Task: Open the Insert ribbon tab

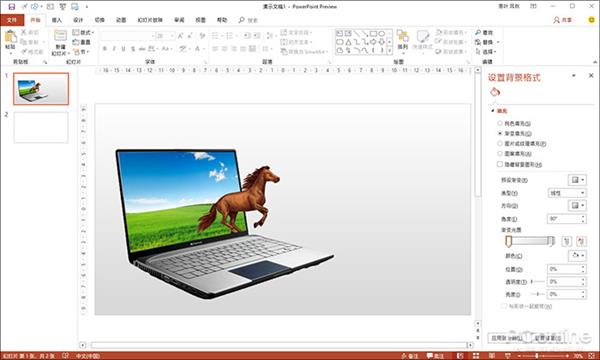Action: pos(57,20)
